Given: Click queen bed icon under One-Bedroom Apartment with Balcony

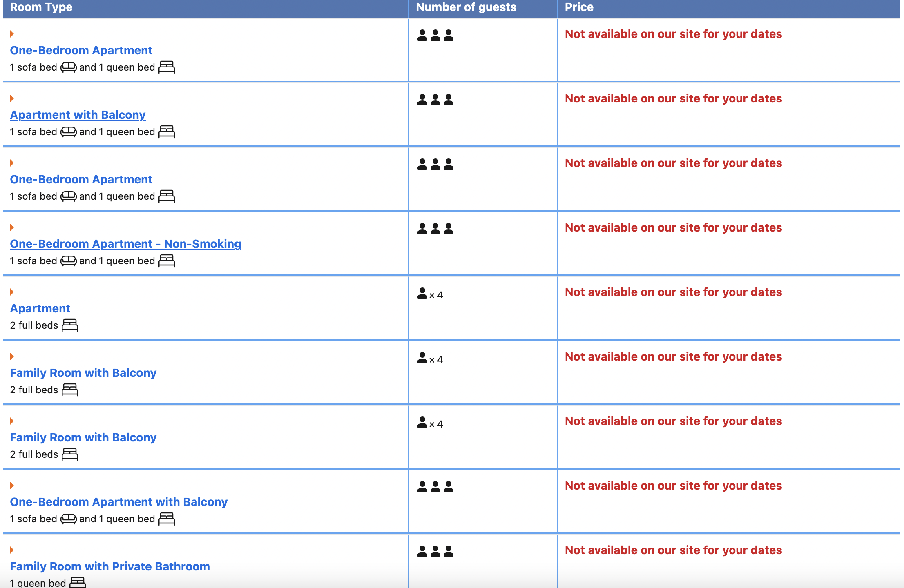Looking at the screenshot, I should (167, 519).
